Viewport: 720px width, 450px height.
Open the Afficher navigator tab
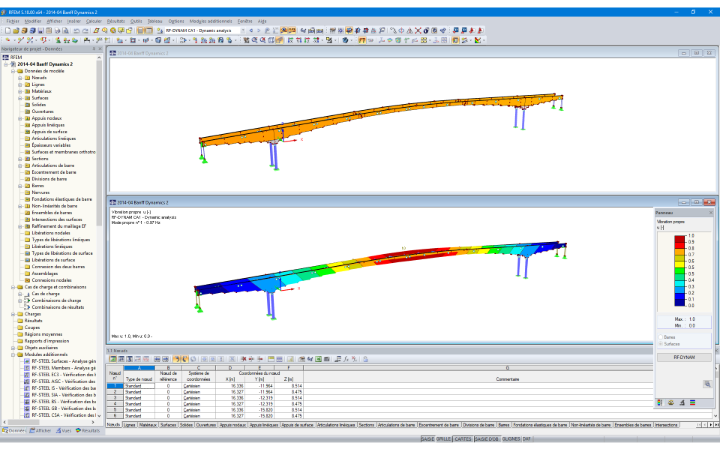point(40,431)
